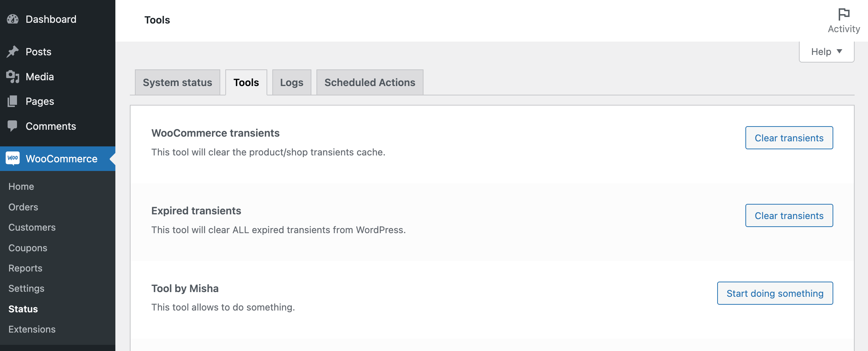868x351 pixels.
Task: Switch to the Scheduled Actions tab
Action: pyautogui.click(x=370, y=82)
